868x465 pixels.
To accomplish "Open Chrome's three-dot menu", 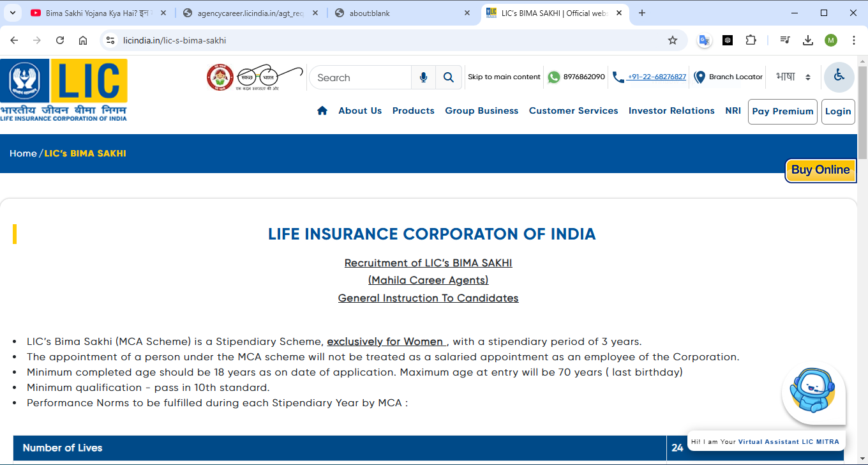I will [x=854, y=40].
